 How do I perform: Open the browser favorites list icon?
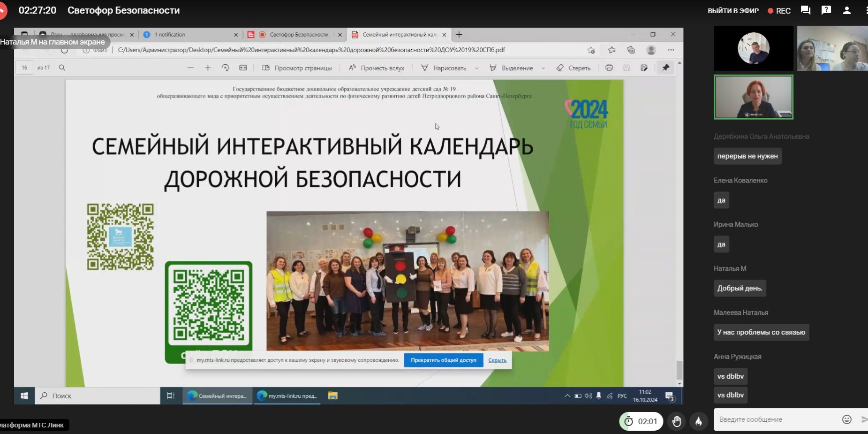(x=611, y=50)
